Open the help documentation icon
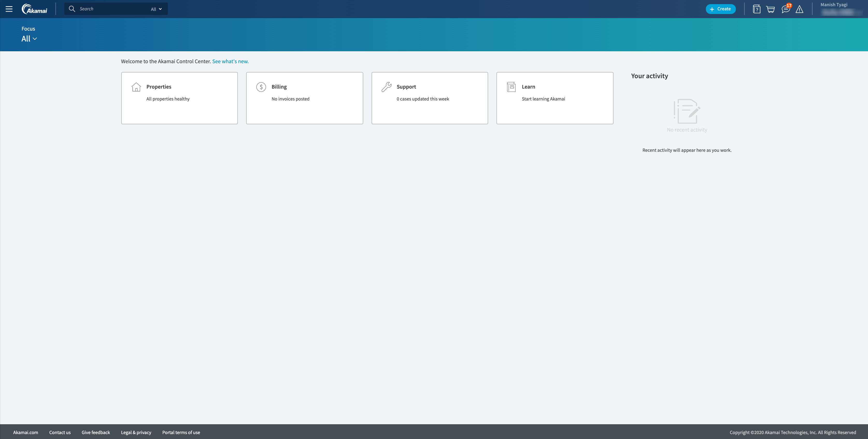Screen dimensions: 868x439 click(757, 9)
